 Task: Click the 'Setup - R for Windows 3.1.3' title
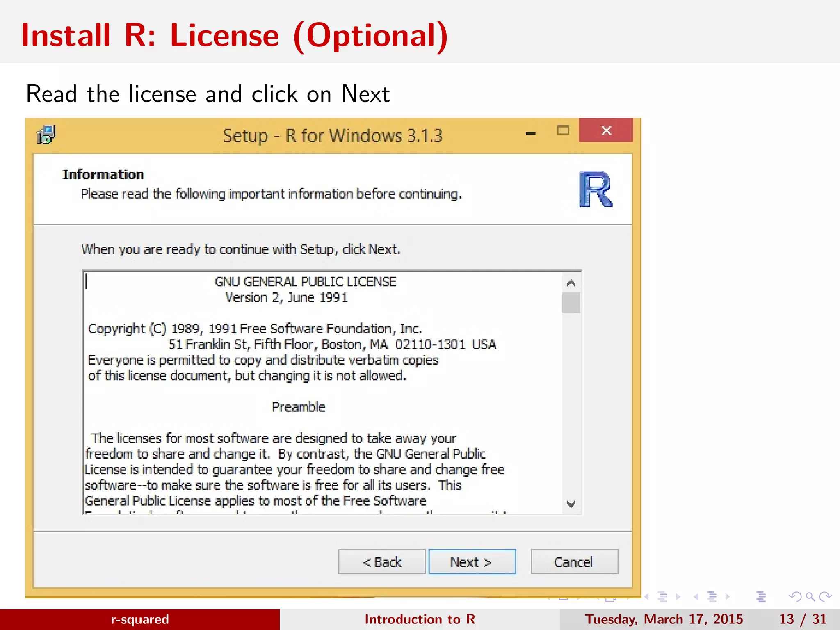click(333, 135)
